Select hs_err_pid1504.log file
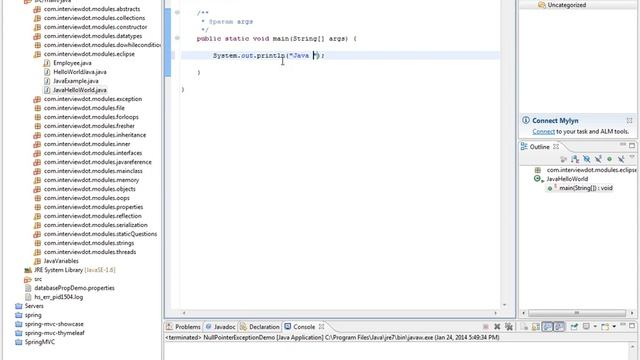640x360 pixels. click(x=58, y=297)
